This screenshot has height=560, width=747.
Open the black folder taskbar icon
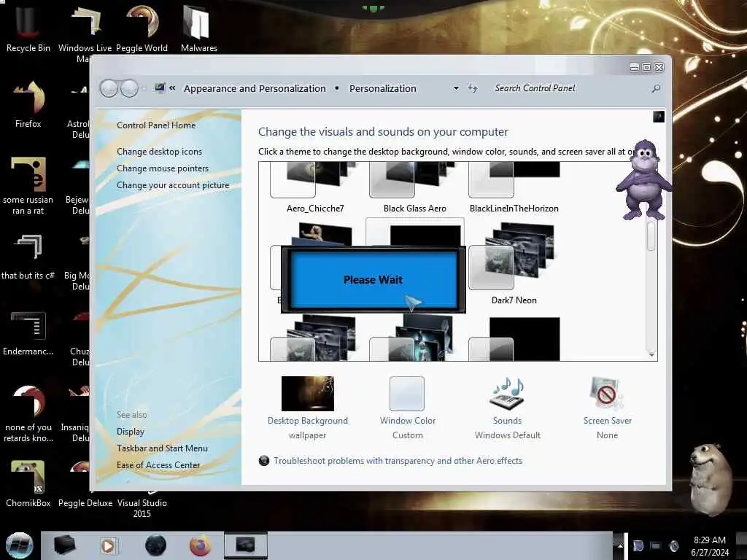(65, 545)
